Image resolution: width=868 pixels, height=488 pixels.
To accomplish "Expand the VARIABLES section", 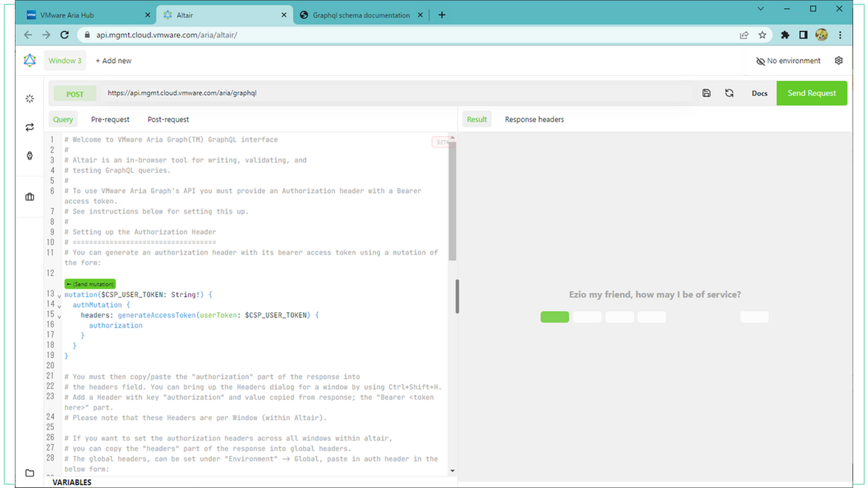I will 72,482.
